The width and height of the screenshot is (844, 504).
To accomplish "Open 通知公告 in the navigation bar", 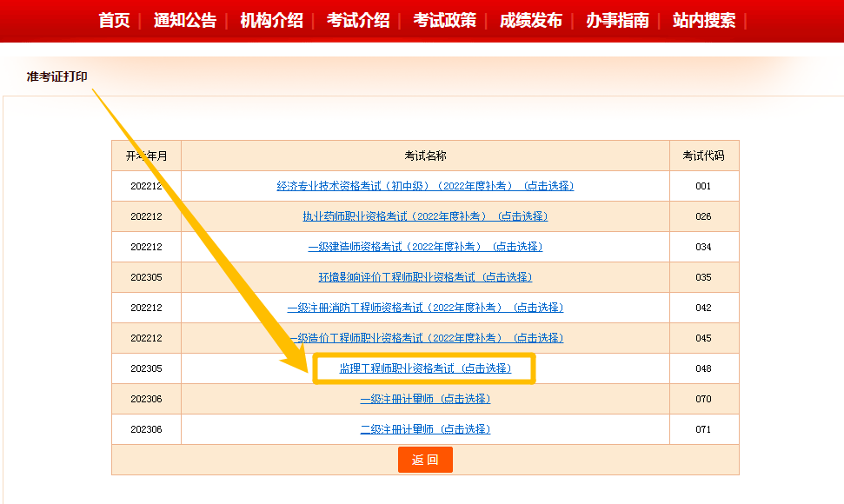I will click(184, 21).
